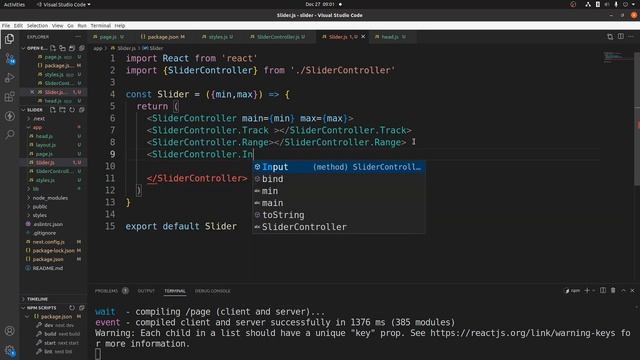Image resolution: width=640 pixels, height=360 pixels.
Task: Refresh the SLIDER explorer tree
Action: (x=72, y=110)
